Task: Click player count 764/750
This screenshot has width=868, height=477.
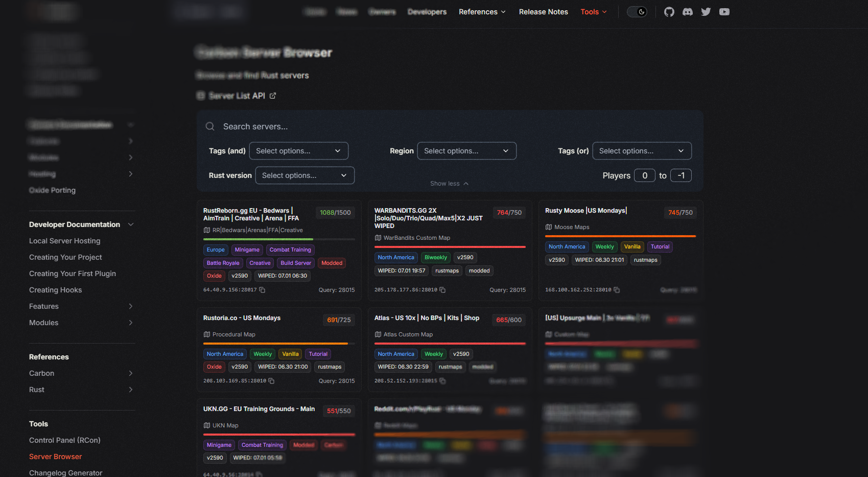Action: 509,213
